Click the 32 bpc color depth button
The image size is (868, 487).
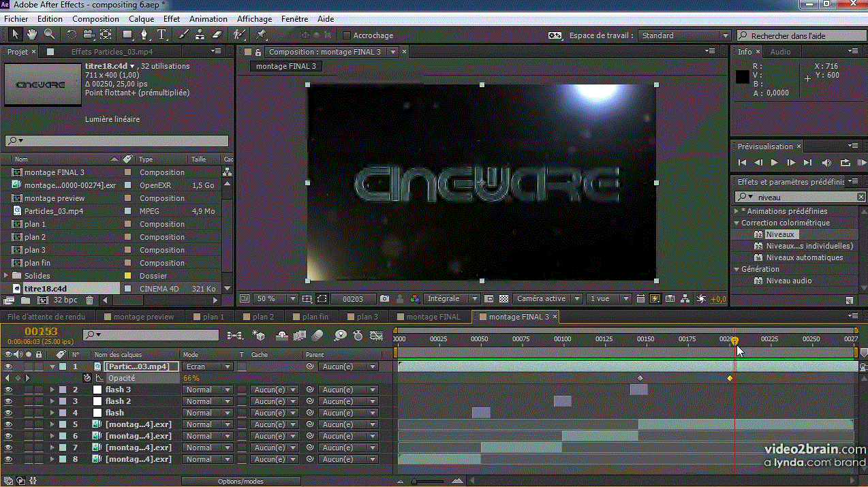click(65, 300)
